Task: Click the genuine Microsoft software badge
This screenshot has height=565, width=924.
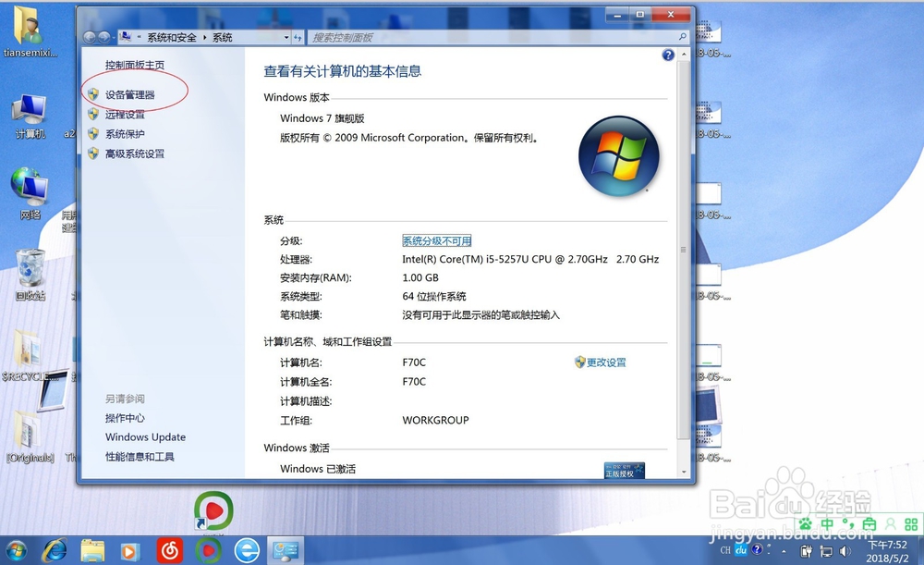Action: click(x=624, y=470)
